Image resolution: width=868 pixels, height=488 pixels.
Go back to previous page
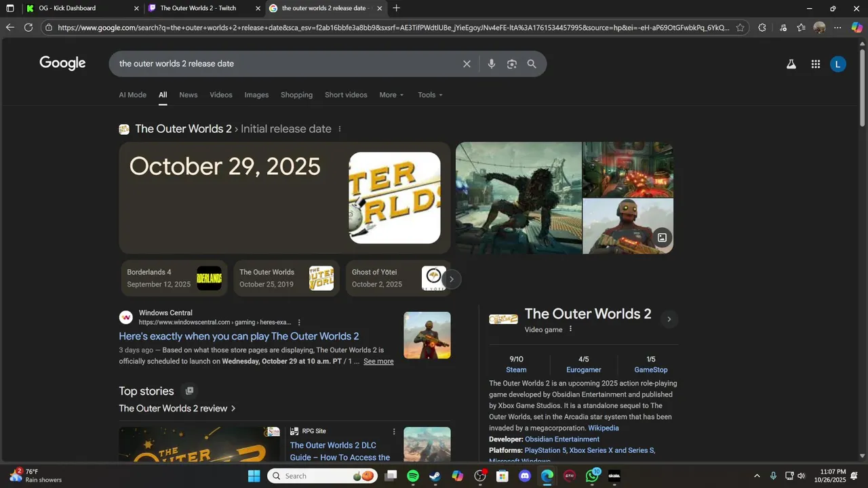pos(9,28)
